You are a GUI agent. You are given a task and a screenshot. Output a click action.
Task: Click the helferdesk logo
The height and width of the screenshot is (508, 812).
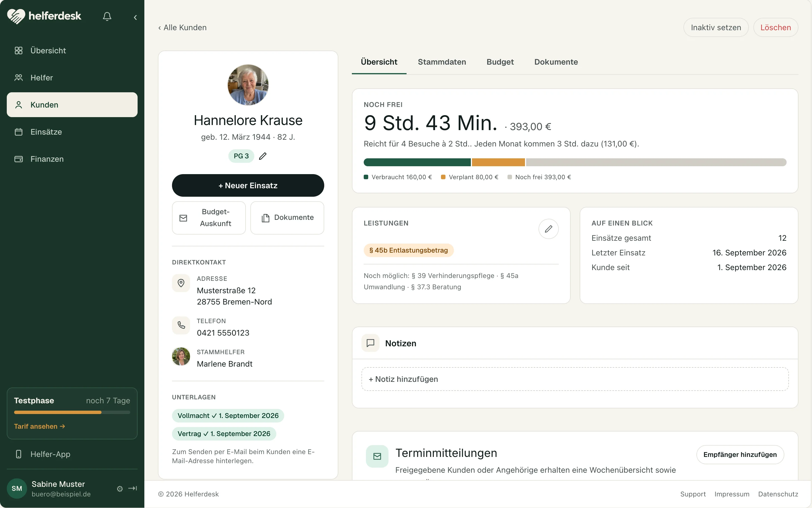pyautogui.click(x=44, y=16)
